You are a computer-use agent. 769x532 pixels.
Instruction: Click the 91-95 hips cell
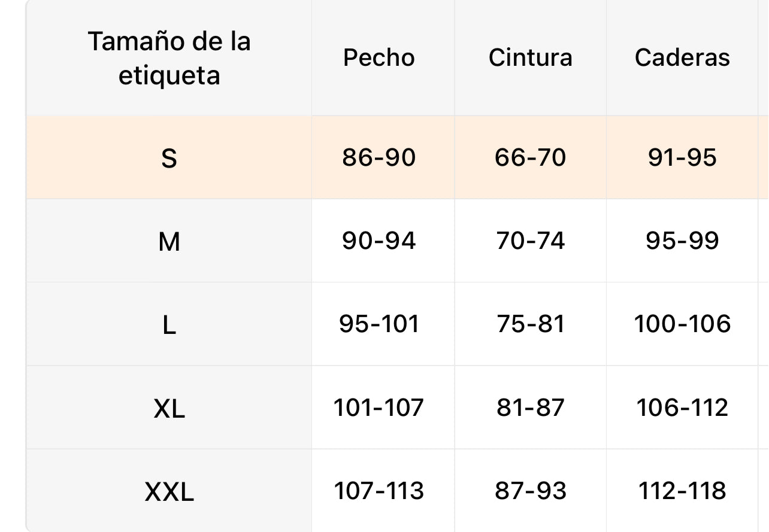tap(682, 158)
